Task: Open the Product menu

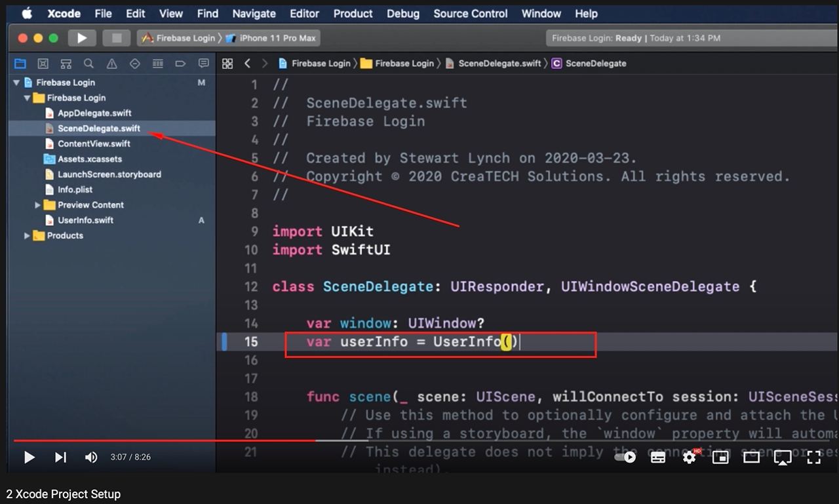Action: click(x=353, y=13)
